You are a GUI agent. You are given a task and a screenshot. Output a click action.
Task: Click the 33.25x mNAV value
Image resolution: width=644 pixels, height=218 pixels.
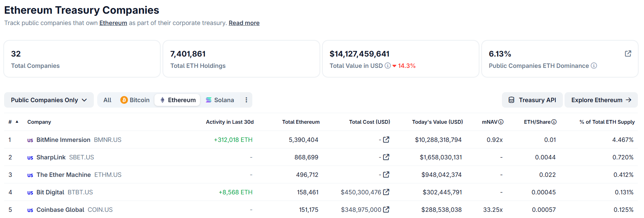493,209
